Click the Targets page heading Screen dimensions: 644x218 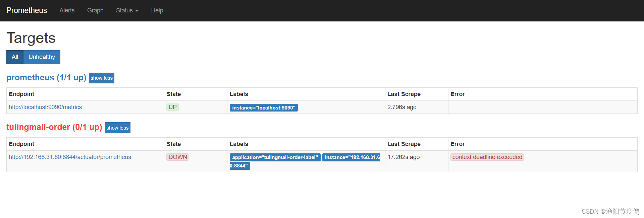click(x=31, y=38)
